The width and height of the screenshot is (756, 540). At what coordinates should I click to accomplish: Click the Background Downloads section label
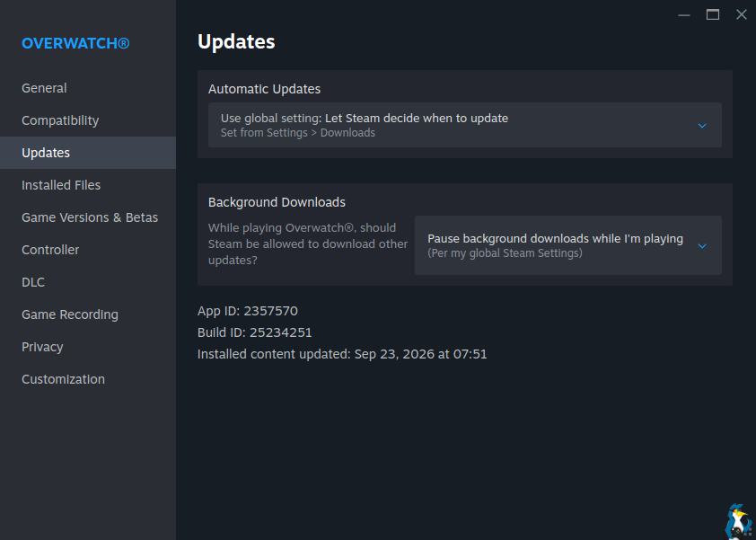point(277,202)
